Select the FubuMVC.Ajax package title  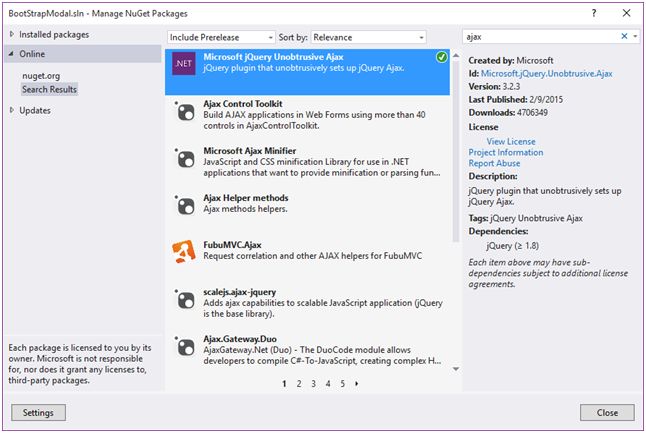[232, 245]
